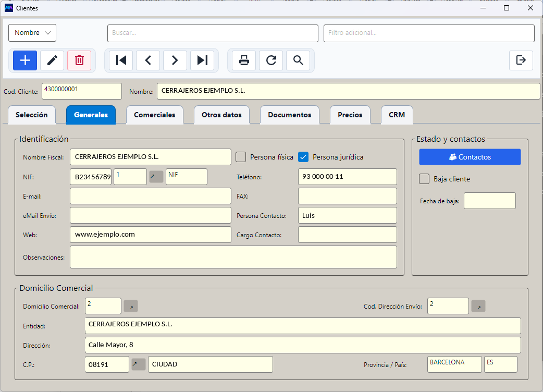The height and width of the screenshot is (392, 543).
Task: Add a new client with plus icon
Action: (25, 60)
